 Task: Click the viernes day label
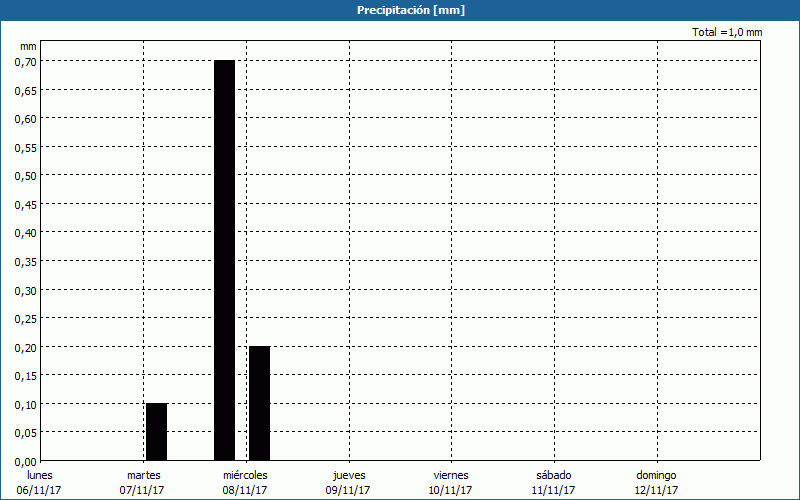(x=451, y=475)
